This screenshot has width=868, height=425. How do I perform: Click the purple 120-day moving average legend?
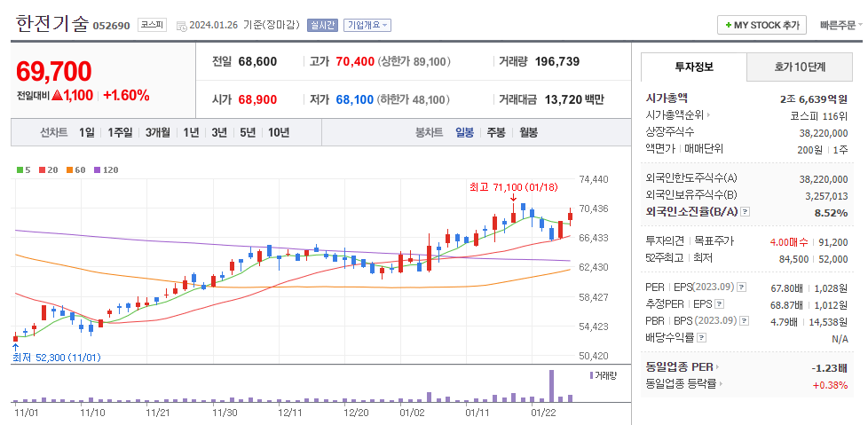106,169
